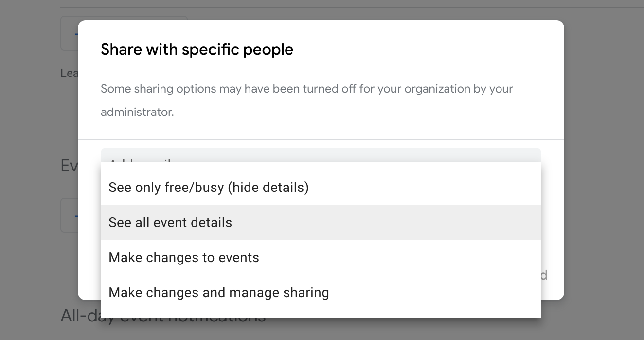Click the horizontal rule above the dialog

coord(340,7)
